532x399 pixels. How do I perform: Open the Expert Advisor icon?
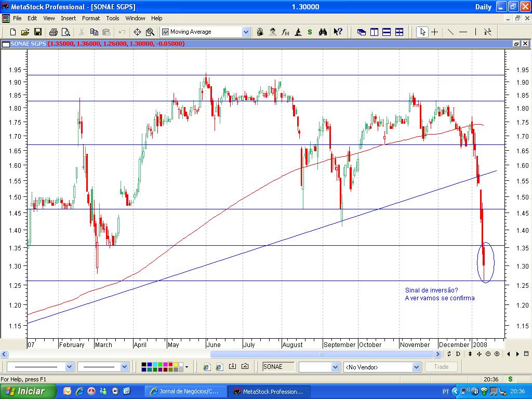coord(260,32)
